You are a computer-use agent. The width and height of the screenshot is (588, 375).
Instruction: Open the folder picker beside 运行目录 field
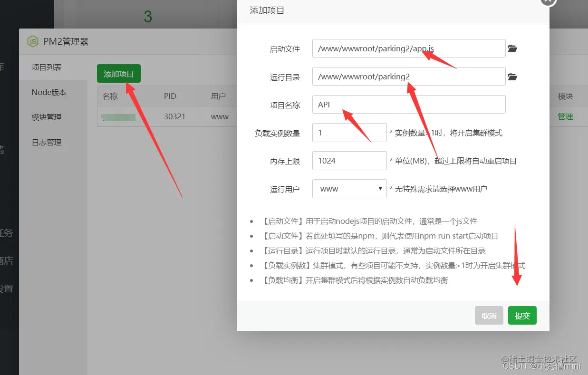(x=512, y=77)
